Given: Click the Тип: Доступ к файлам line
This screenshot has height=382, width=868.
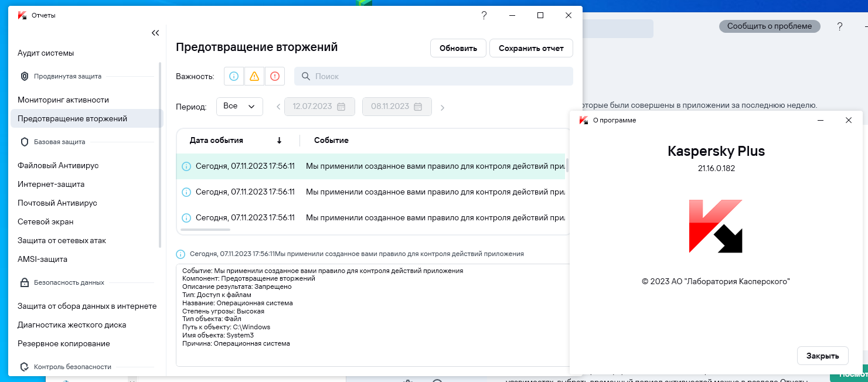Looking at the screenshot, I should (x=217, y=295).
